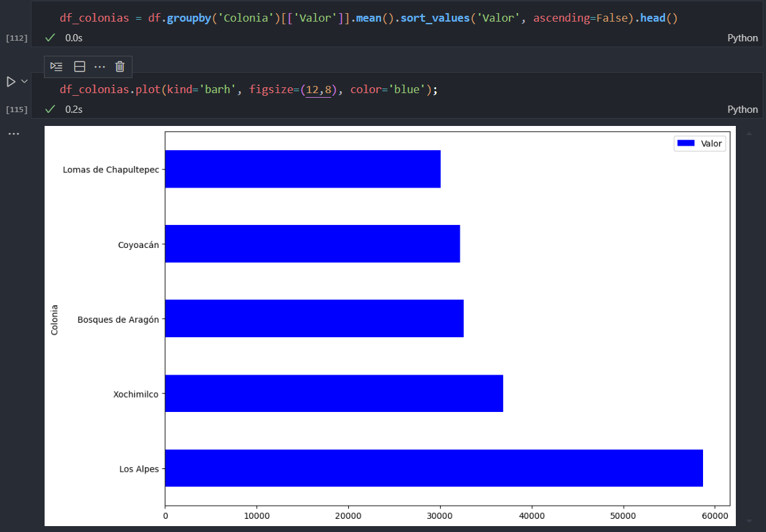
Task: Click the Valor legend label
Action: (712, 144)
